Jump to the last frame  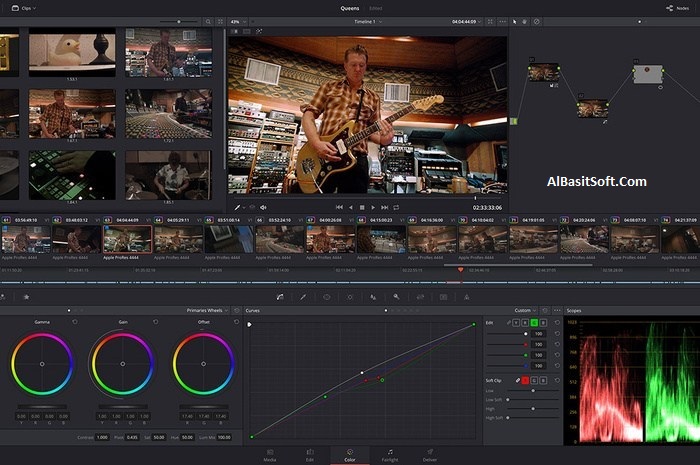384,208
